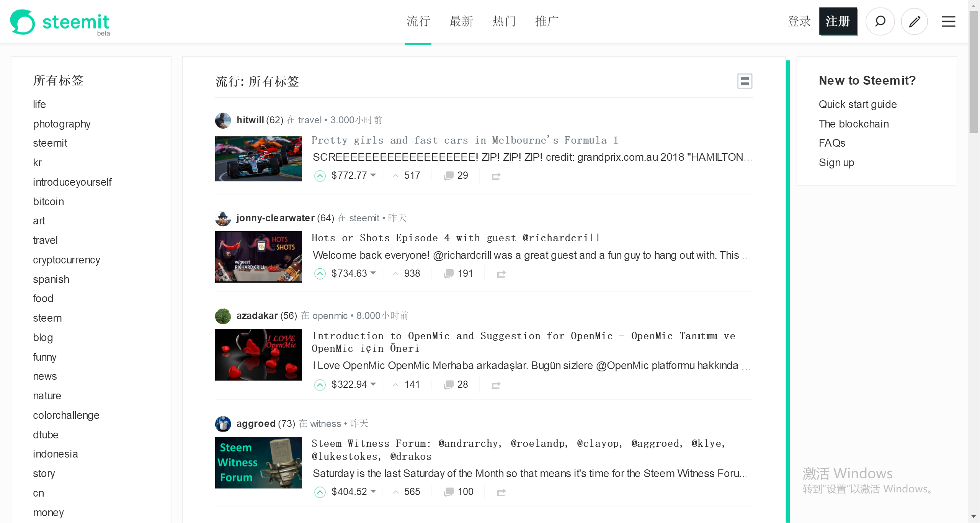
Task: Open the jonny-clearwater author profile
Action: (275, 218)
